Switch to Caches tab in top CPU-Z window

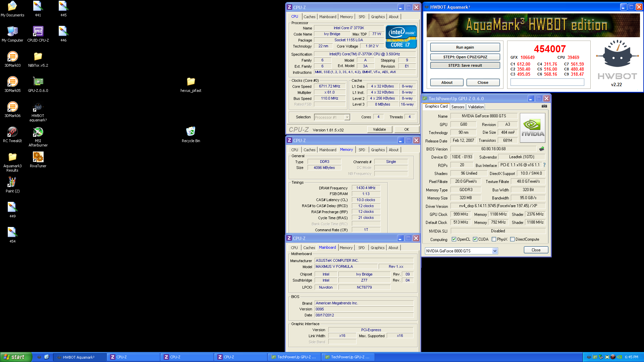tap(309, 17)
